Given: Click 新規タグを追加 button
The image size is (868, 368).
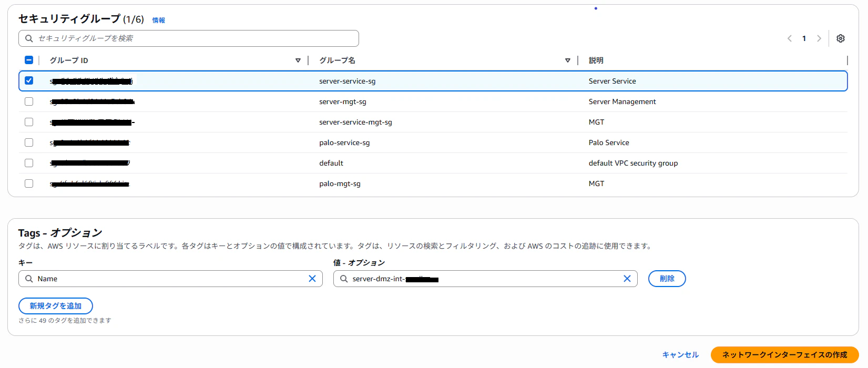Looking at the screenshot, I should (56, 306).
